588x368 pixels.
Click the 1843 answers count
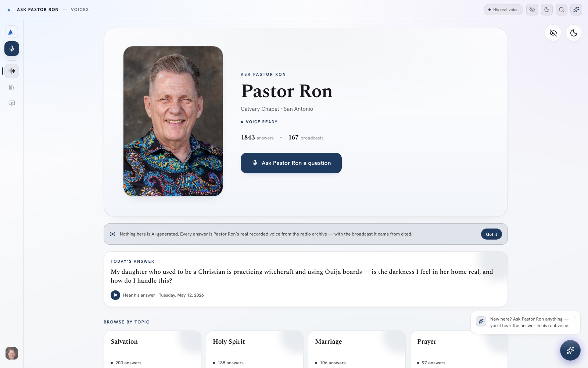pyautogui.click(x=257, y=138)
